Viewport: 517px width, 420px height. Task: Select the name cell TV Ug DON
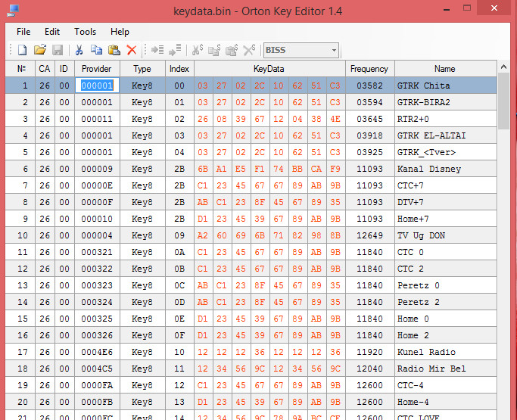pos(445,235)
